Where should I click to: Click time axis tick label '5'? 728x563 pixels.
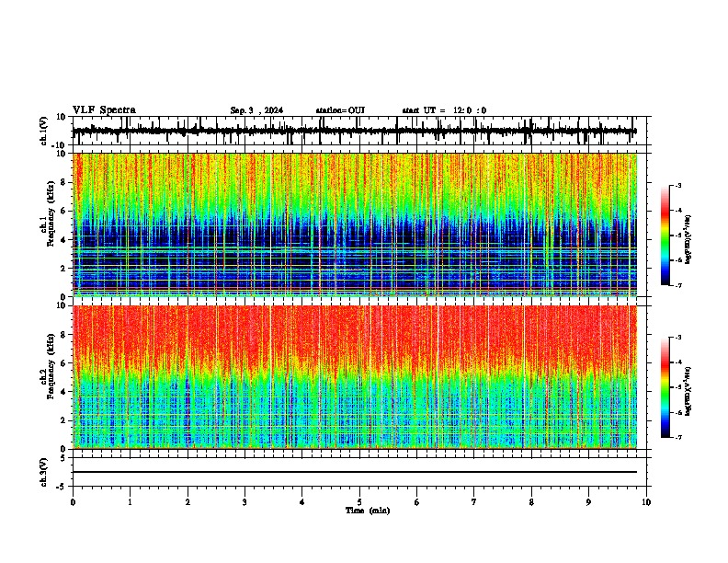(x=359, y=502)
